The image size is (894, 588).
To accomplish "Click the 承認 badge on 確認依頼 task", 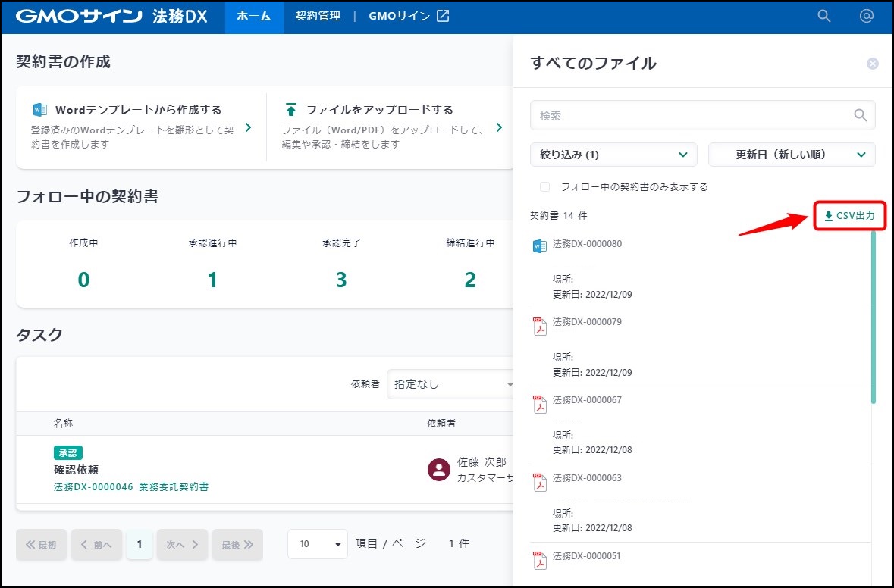I will [x=67, y=453].
